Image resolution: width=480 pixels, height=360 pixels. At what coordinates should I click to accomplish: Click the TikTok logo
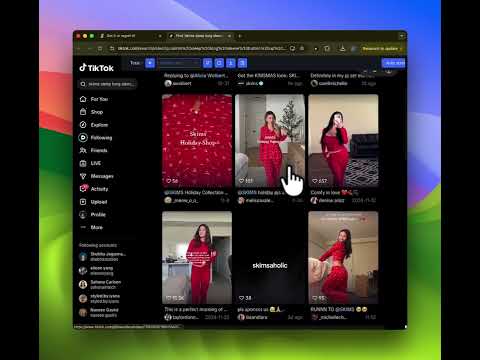(97, 68)
